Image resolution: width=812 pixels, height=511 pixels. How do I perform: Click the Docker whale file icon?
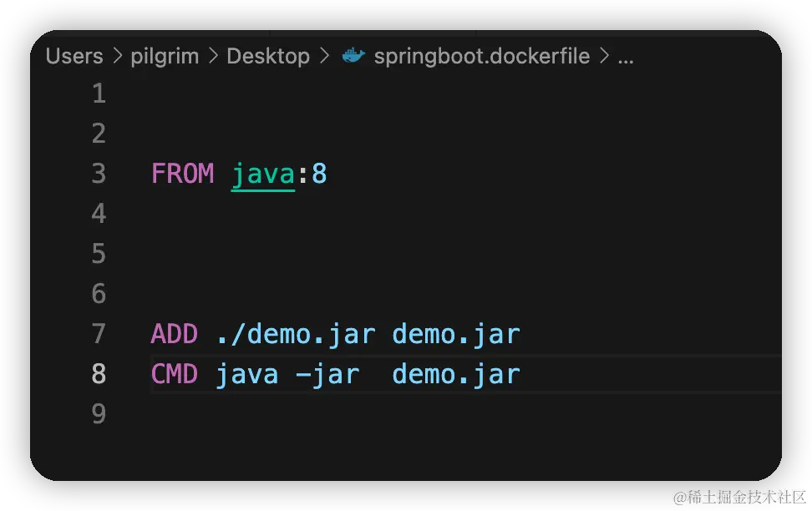353,55
